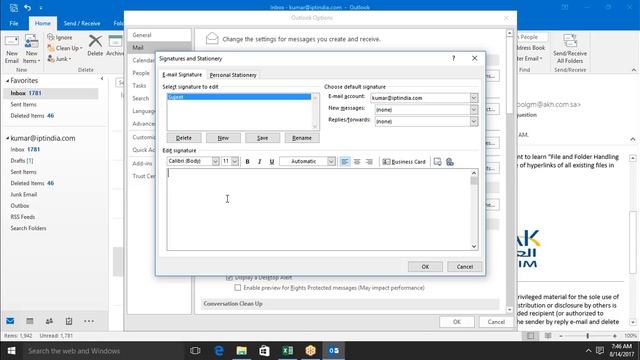Center the signature text

click(357, 162)
